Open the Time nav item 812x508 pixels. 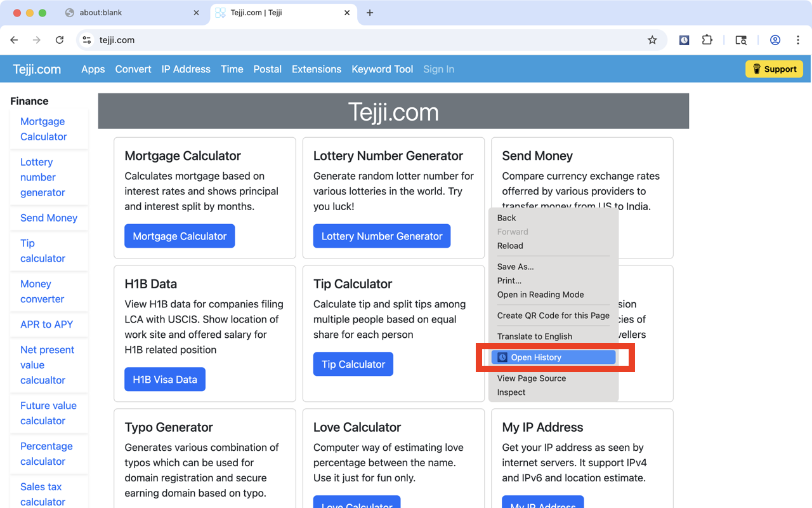232,69
